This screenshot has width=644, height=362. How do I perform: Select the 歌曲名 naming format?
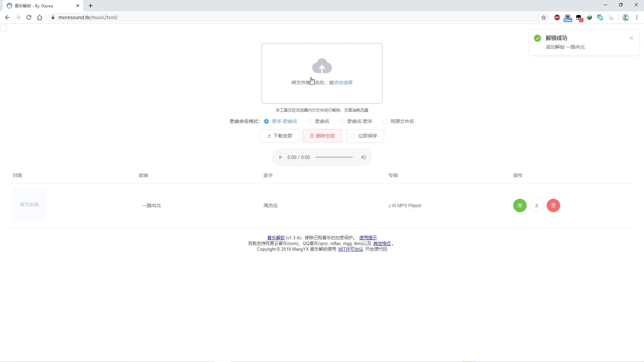pos(310,121)
